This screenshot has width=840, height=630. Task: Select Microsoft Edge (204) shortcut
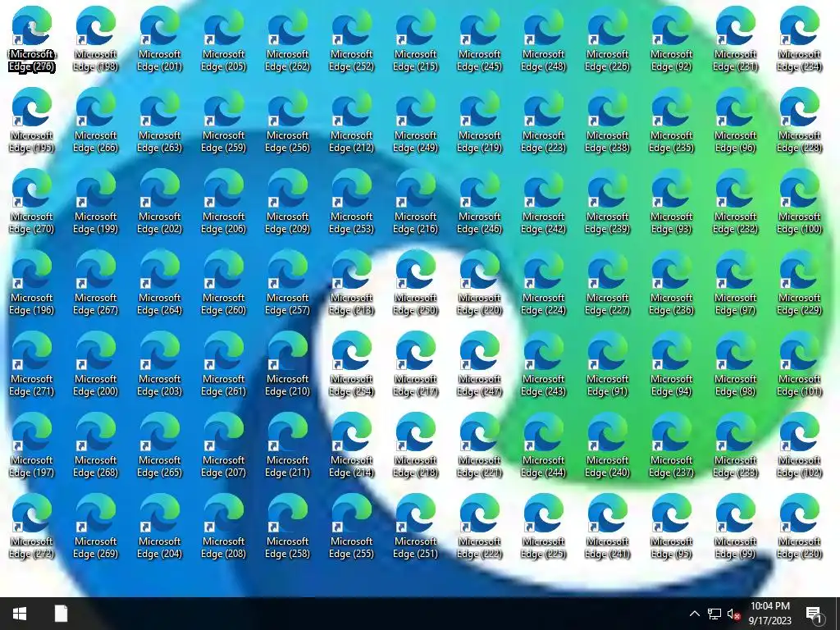click(160, 527)
